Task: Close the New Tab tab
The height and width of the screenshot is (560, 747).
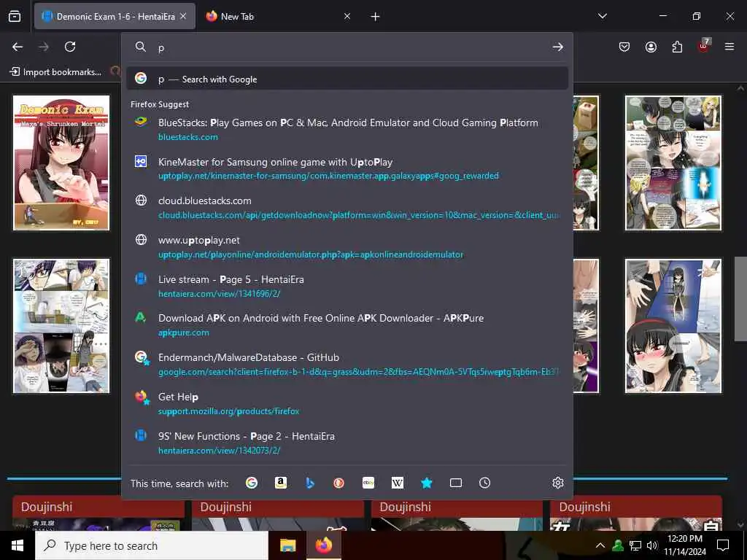Action: (347, 16)
